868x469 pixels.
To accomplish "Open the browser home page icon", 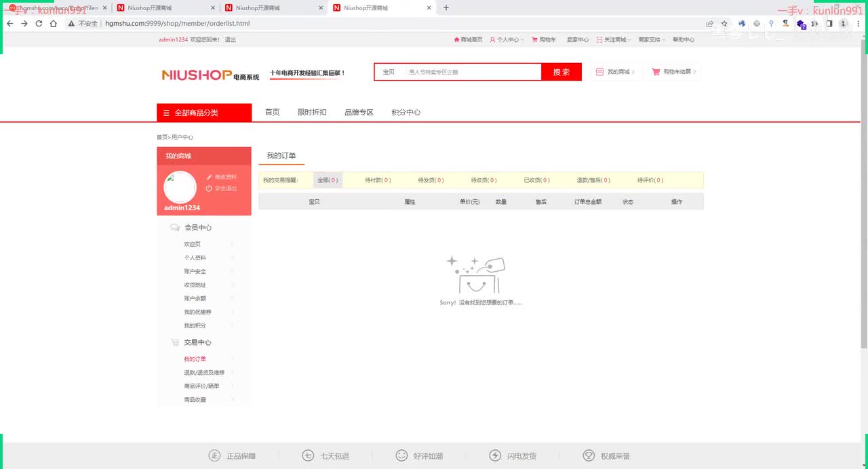I will [x=53, y=23].
